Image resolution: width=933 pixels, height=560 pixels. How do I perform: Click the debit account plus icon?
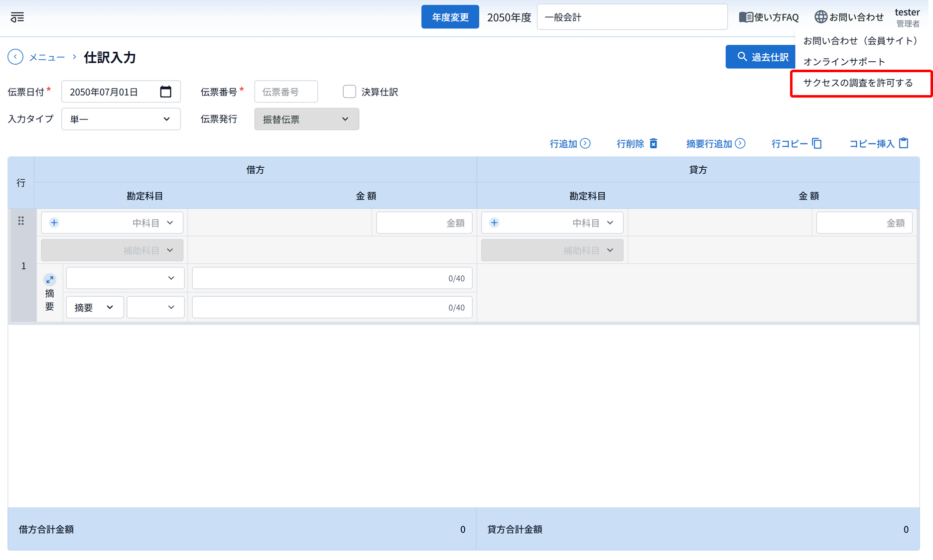54,223
